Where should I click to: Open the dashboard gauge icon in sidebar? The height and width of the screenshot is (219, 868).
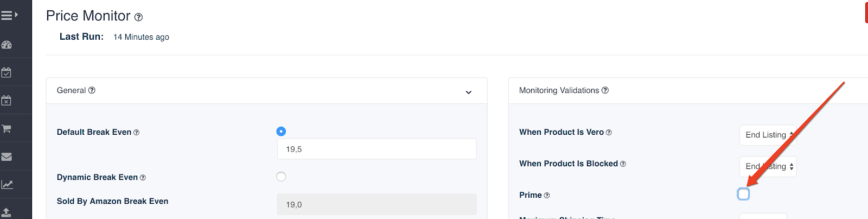pos(7,45)
